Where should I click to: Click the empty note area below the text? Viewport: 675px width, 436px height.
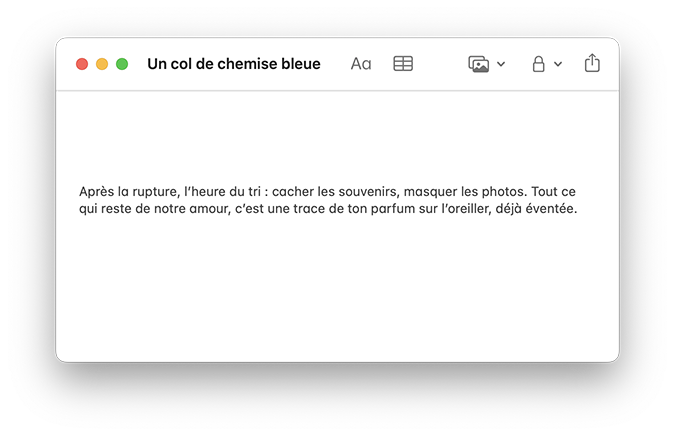coord(337,288)
